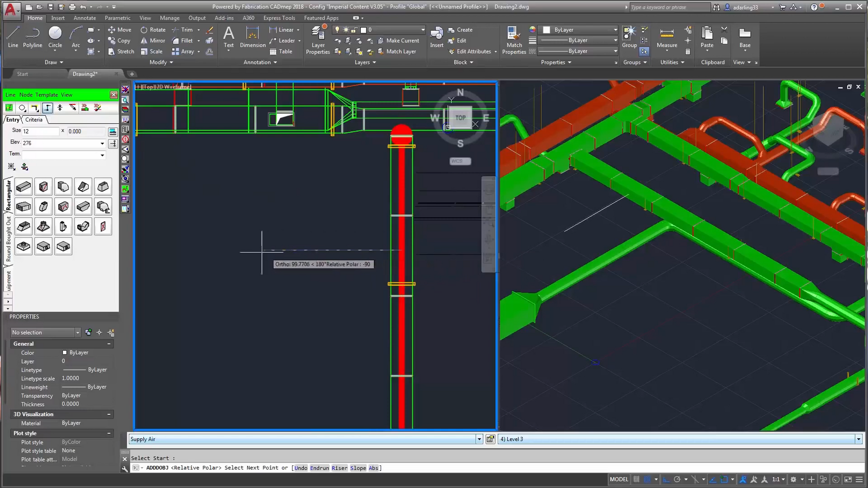Image resolution: width=868 pixels, height=488 pixels.
Task: Open the Annotate ribbon tab
Action: point(84,18)
